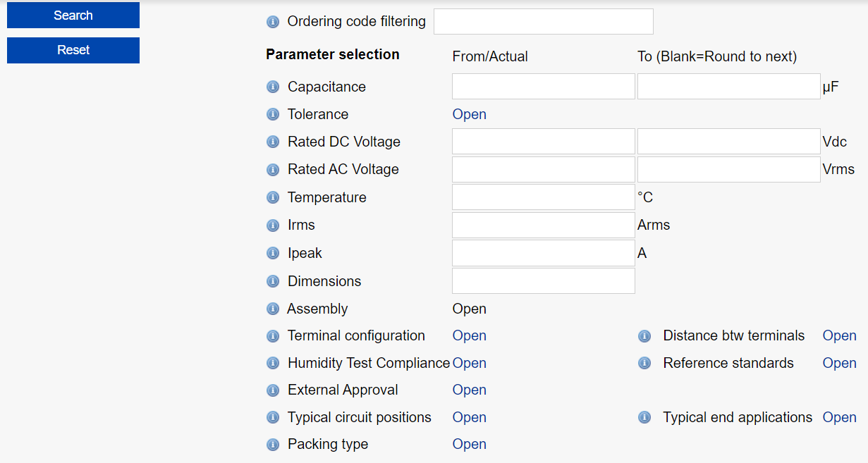Image resolution: width=868 pixels, height=463 pixels.
Task: Click the 'Vrms' unit label
Action: click(838, 169)
